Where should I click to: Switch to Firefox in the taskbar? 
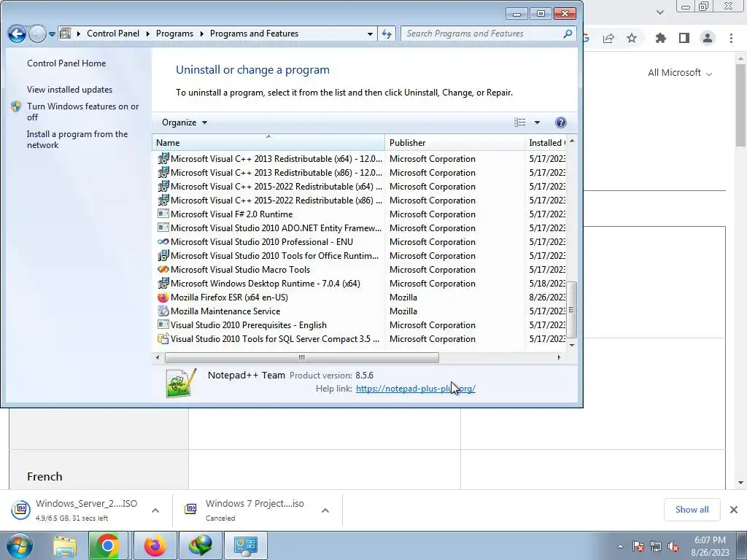pos(155,545)
